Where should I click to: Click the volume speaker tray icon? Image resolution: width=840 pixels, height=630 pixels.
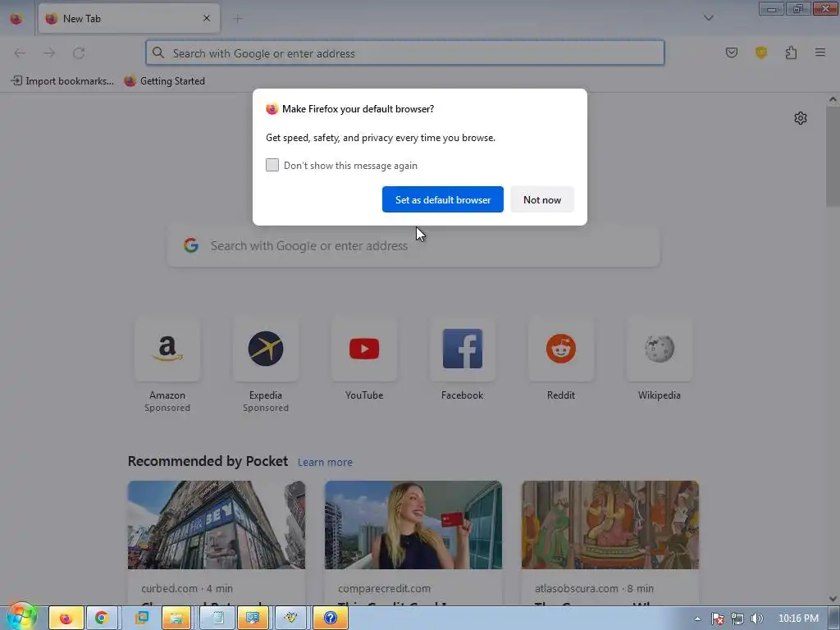pos(757,619)
